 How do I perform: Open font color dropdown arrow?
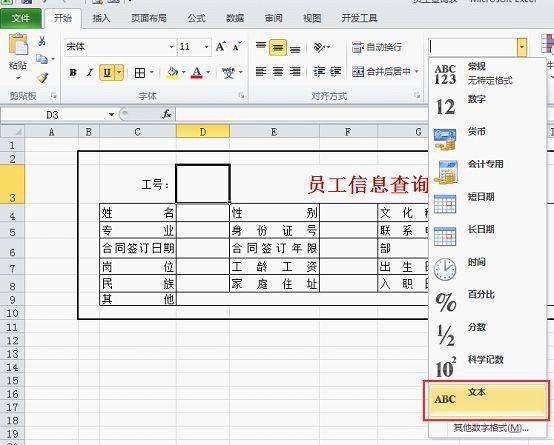(208, 73)
